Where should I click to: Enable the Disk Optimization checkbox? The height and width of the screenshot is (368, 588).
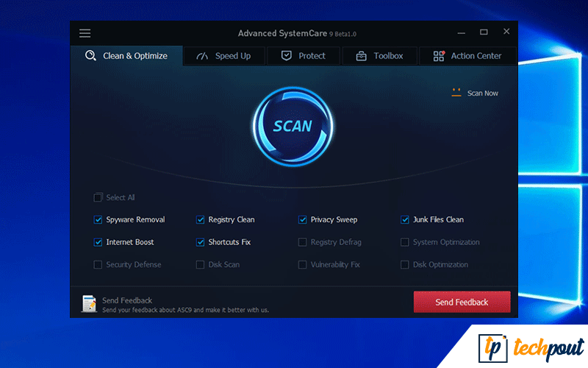pos(405,264)
